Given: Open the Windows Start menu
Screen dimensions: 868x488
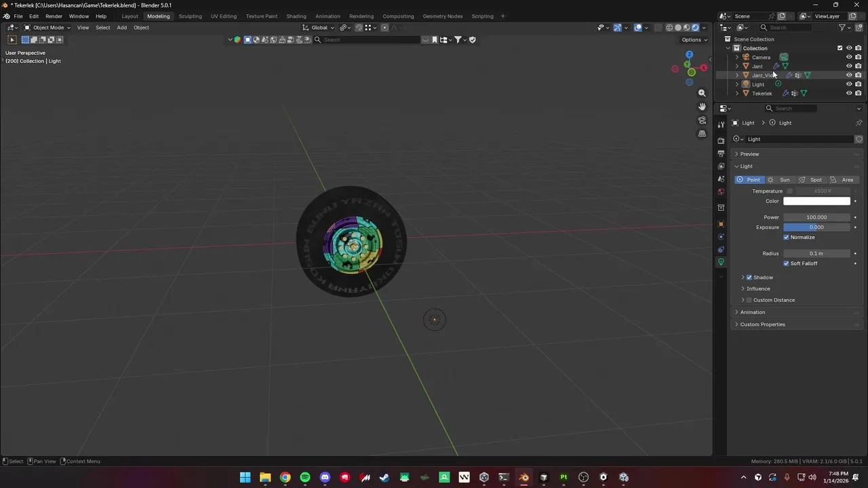Looking at the screenshot, I should (x=245, y=477).
